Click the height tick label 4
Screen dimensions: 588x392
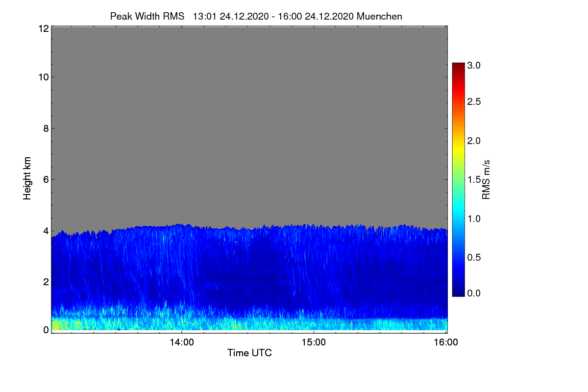(x=45, y=230)
